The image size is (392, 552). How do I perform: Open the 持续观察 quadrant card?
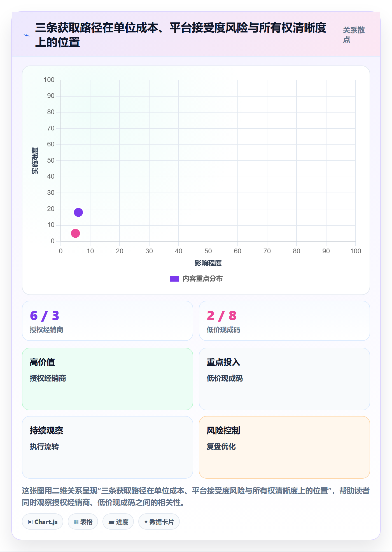coord(108,447)
